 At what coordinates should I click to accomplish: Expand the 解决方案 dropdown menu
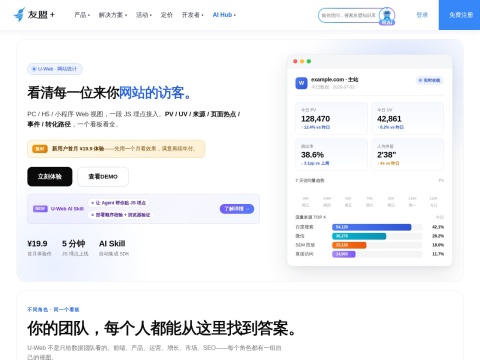pos(113,15)
